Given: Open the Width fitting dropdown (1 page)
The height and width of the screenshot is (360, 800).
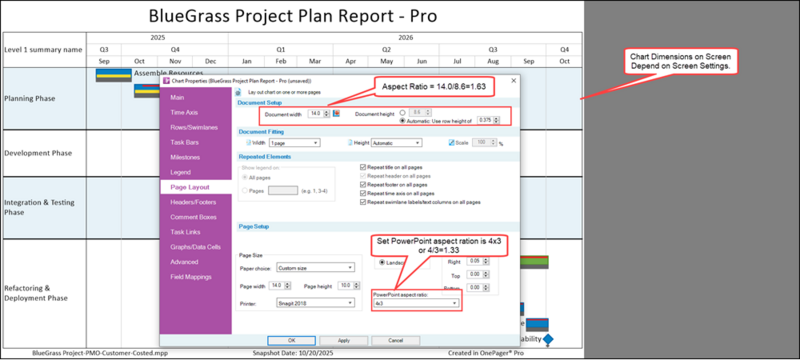Looking at the screenshot, I should (295, 143).
